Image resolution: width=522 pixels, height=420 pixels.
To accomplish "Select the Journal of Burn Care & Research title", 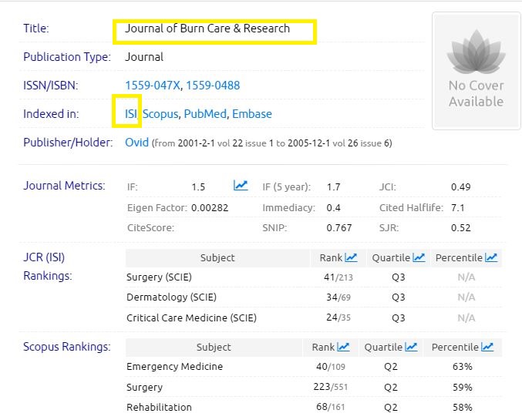I will [207, 29].
